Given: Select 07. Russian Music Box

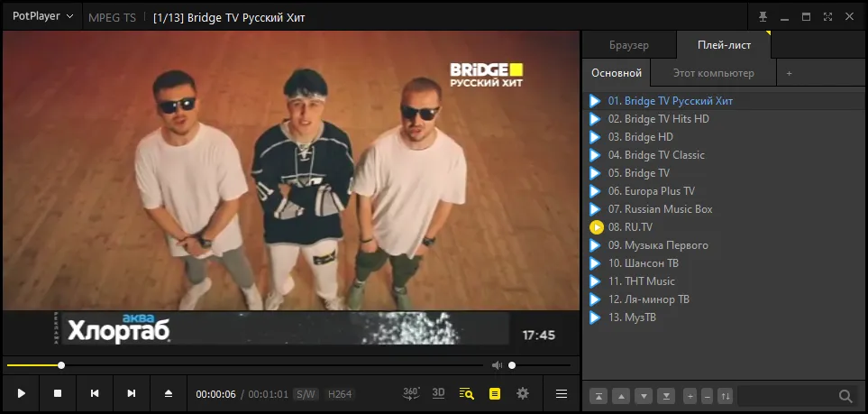Looking at the screenshot, I should point(725,209).
